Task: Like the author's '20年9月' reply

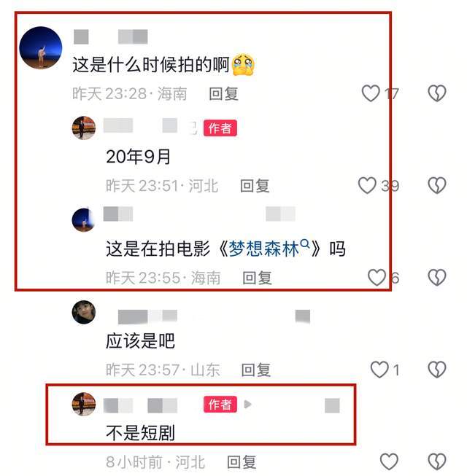Action: (367, 185)
